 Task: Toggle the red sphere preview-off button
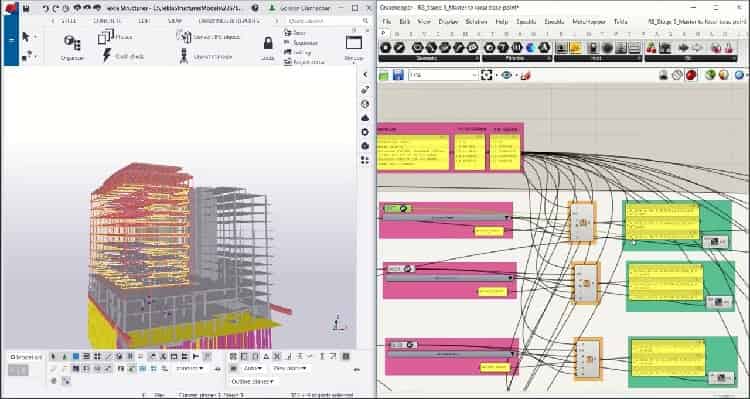(x=691, y=75)
